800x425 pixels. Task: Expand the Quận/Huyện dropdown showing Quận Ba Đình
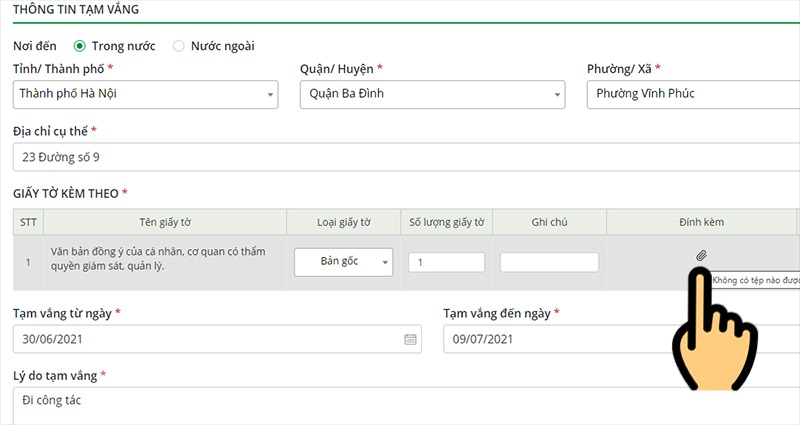point(432,94)
